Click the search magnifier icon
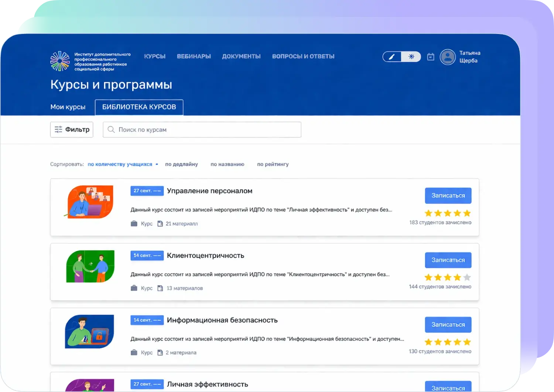 [111, 130]
